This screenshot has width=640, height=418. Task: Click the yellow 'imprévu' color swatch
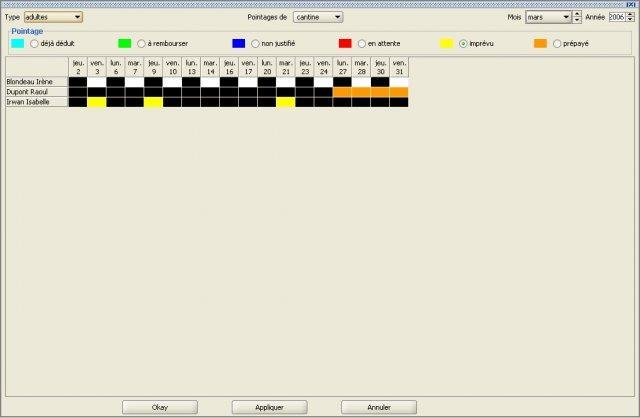[446, 43]
